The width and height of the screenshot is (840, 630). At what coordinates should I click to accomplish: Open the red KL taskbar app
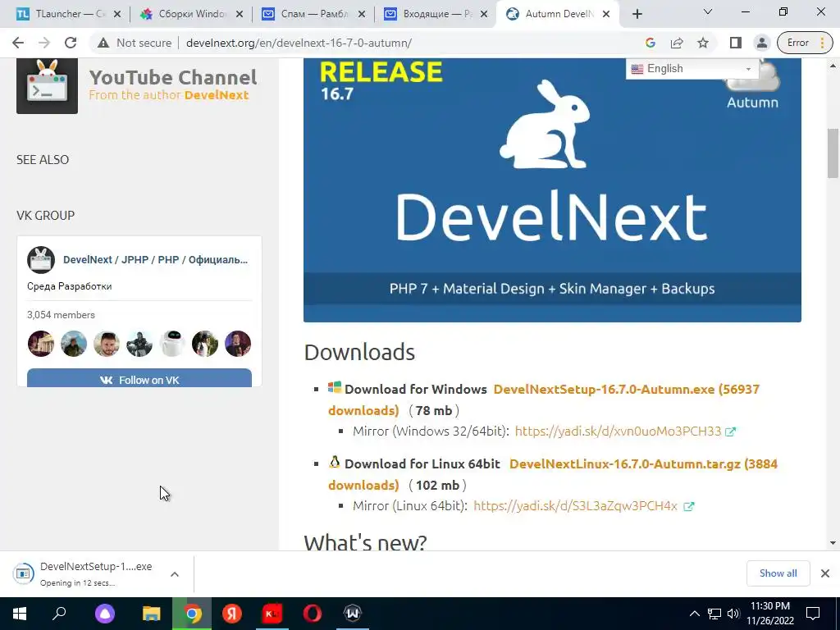tap(272, 614)
